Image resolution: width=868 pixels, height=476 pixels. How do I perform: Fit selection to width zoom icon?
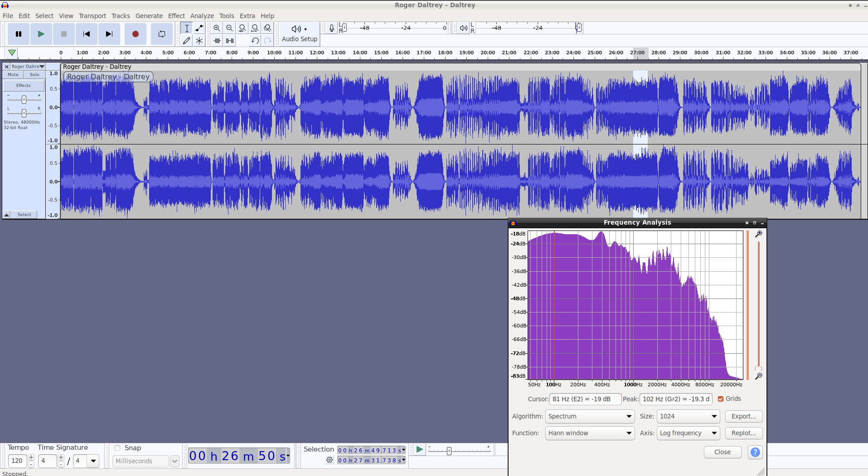pyautogui.click(x=242, y=28)
